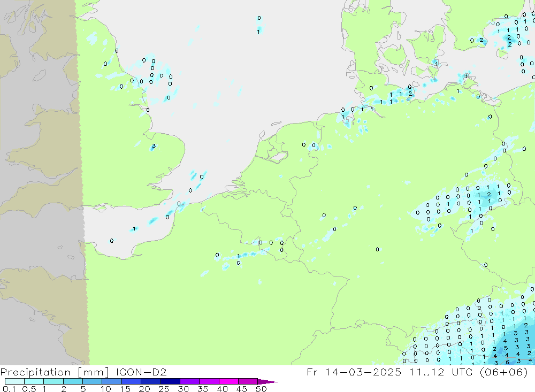The width and height of the screenshot is (535, 392).
Task: Click the '15' legend scale label
Action: pos(125,389)
